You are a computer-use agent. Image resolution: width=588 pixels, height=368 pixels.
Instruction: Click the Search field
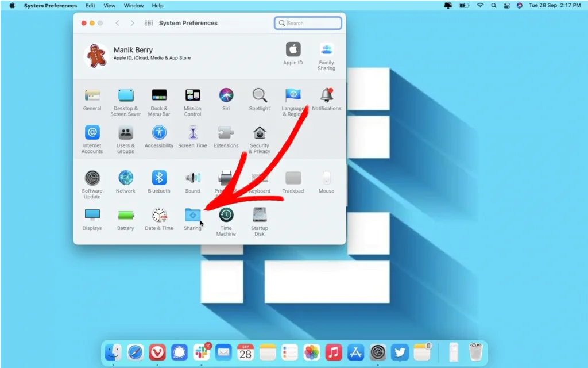click(x=308, y=23)
